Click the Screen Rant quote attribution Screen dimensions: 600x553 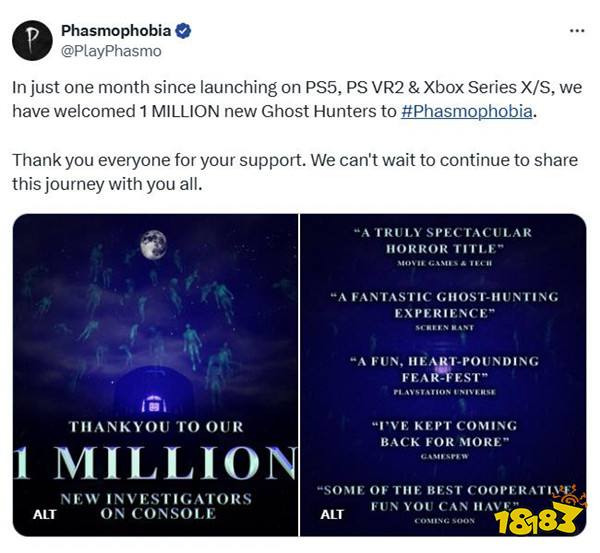click(x=443, y=327)
